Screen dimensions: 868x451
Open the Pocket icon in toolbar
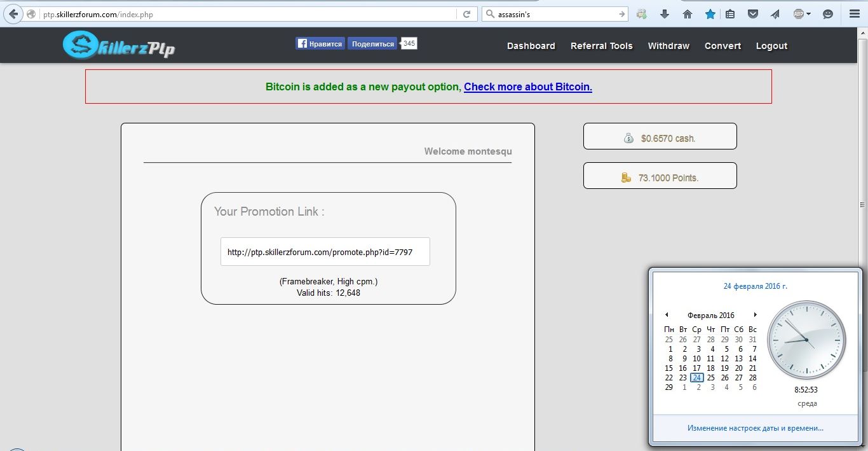(x=753, y=14)
